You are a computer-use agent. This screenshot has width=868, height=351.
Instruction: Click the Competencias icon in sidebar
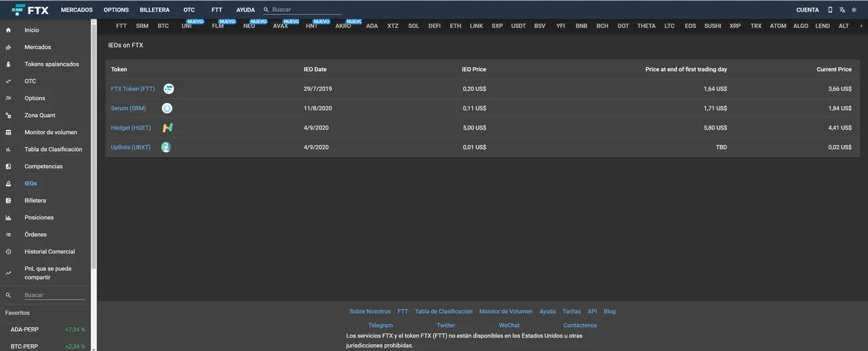[x=8, y=166]
